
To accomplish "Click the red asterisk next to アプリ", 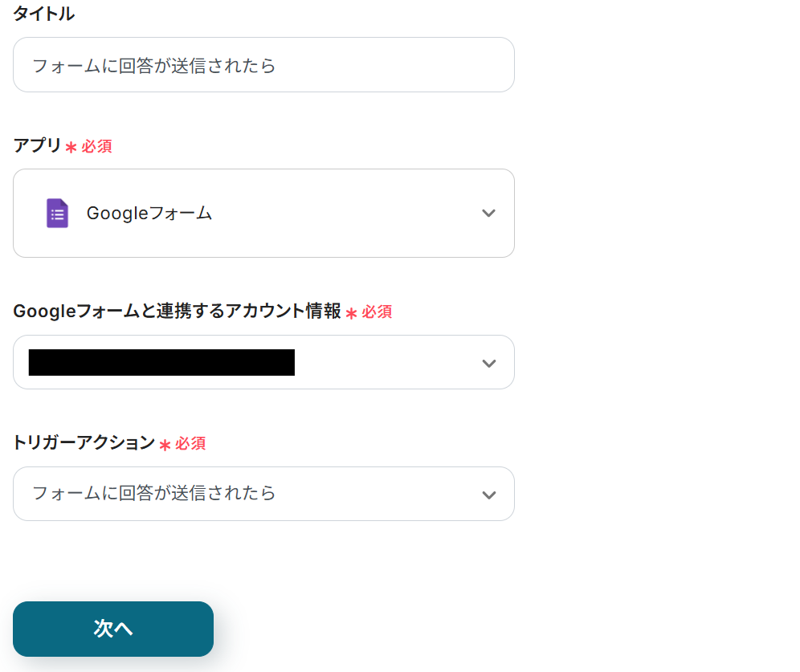I will pyautogui.click(x=71, y=148).
